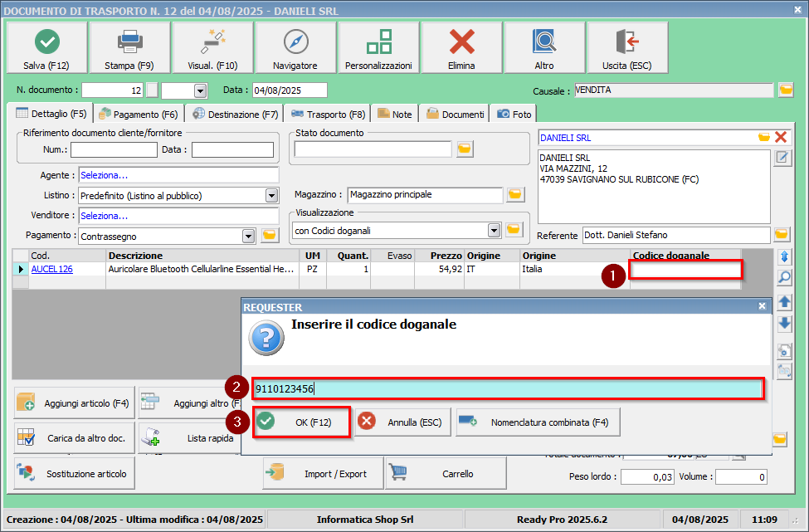Click the small checkbox next to document number
Screen dimensions: 809x532
tap(152, 90)
